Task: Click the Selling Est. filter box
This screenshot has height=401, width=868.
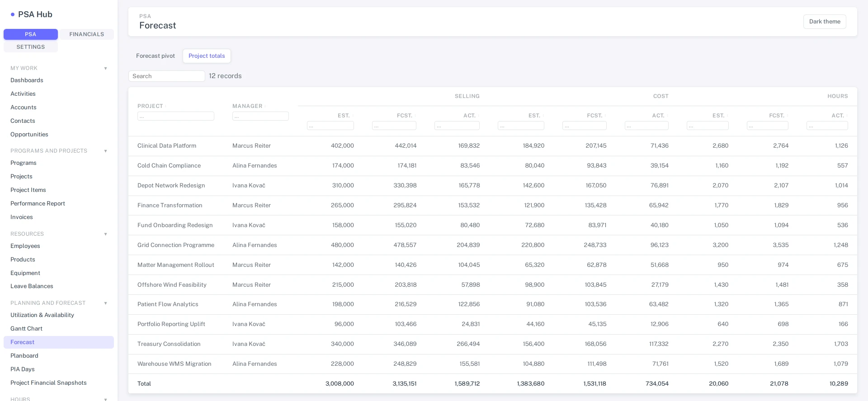Action: click(x=330, y=126)
